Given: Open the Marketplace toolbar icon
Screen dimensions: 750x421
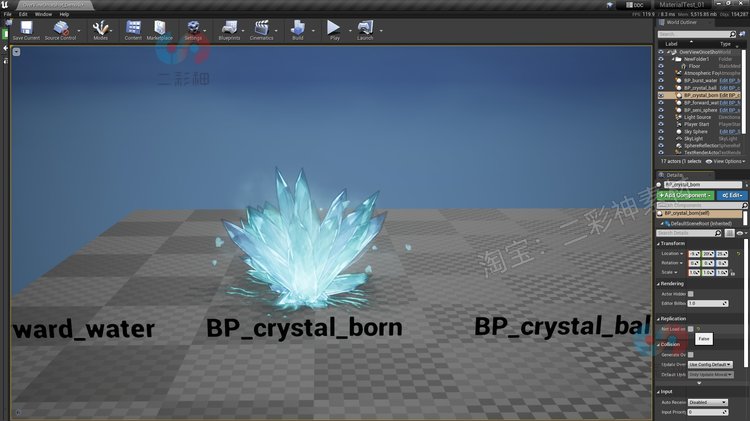Looking at the screenshot, I should coord(159,30).
